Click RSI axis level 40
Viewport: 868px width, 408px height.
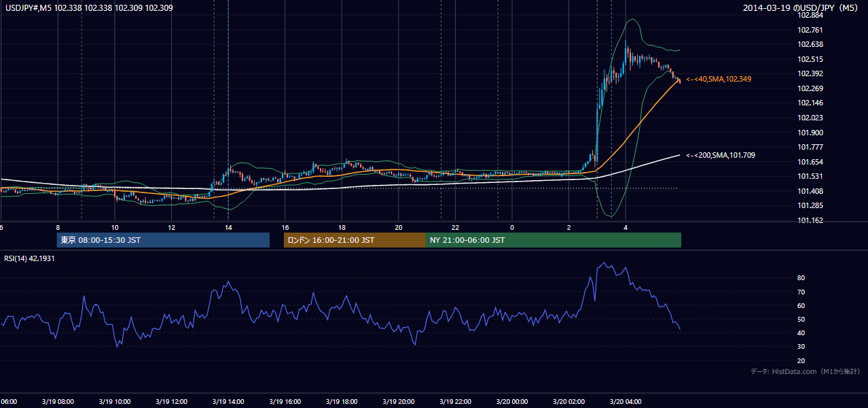point(801,333)
